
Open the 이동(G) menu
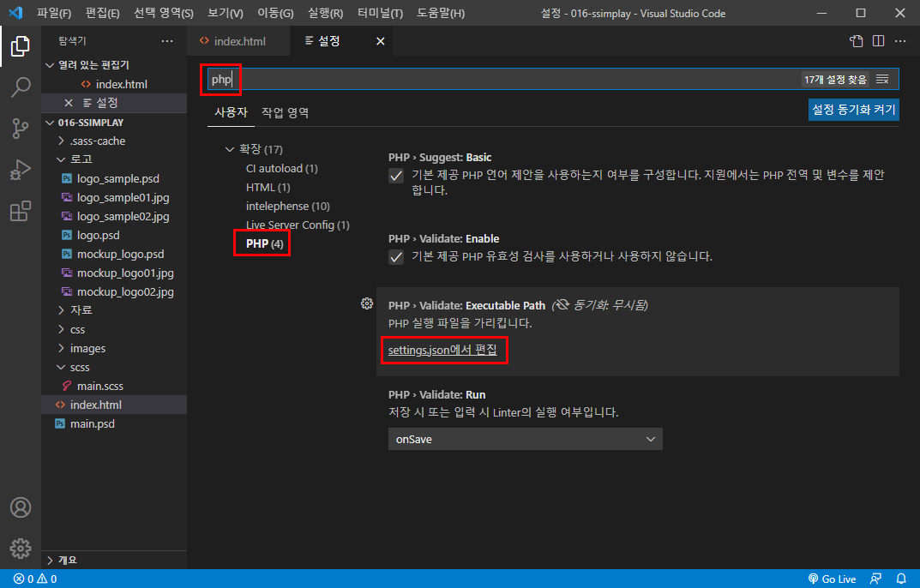click(x=275, y=13)
